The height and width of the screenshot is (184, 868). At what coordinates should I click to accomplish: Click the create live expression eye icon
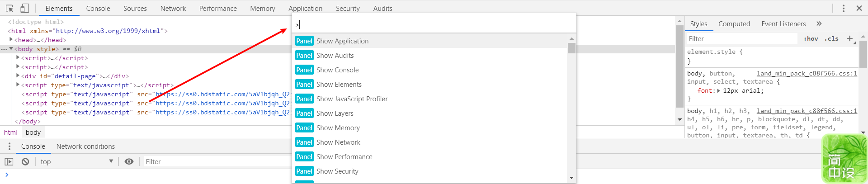coord(129,161)
